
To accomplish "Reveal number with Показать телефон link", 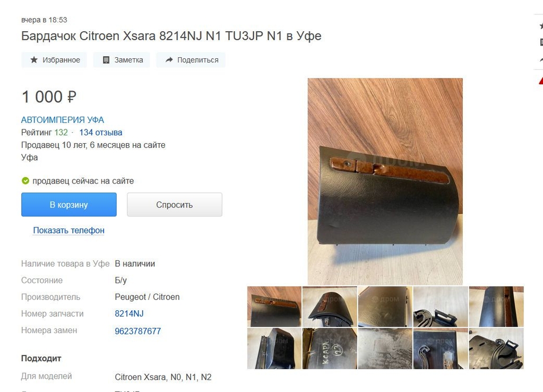I will pyautogui.click(x=68, y=230).
